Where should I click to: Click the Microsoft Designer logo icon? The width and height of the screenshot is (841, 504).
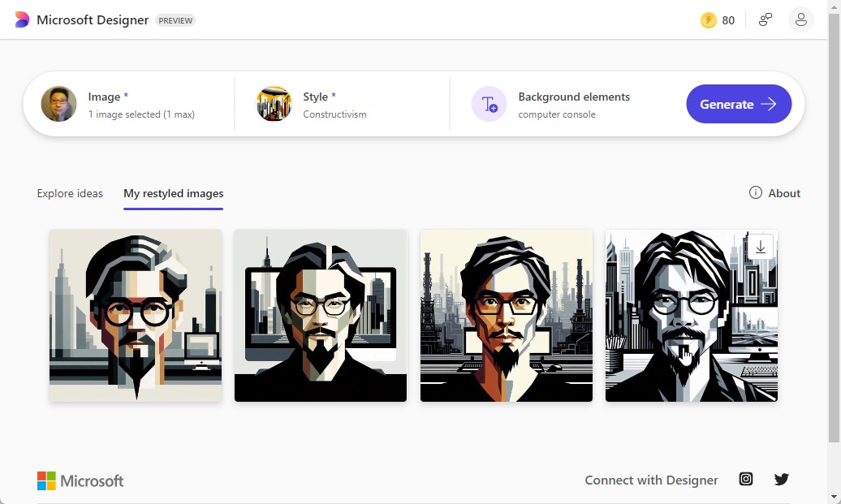pos(22,20)
